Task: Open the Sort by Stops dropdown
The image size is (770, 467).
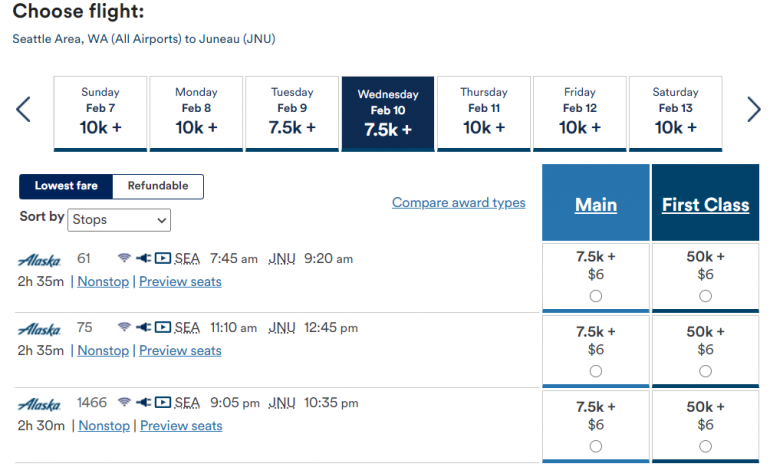Action: coord(119,219)
